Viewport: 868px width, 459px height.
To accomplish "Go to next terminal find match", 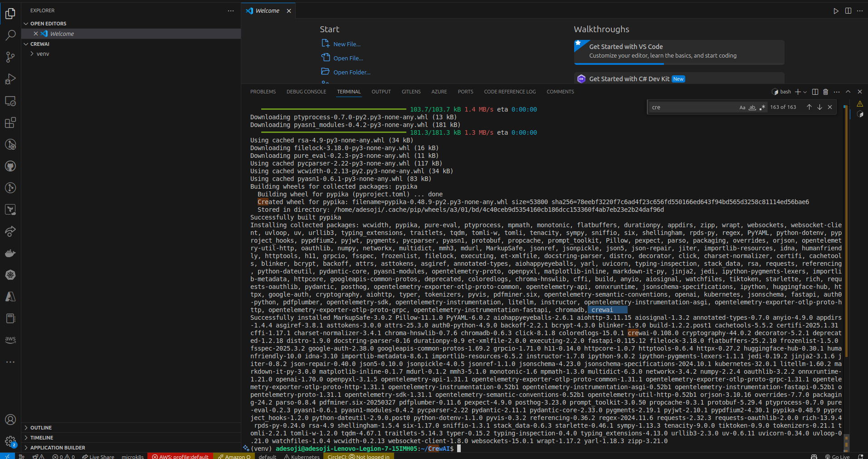I will pos(819,107).
